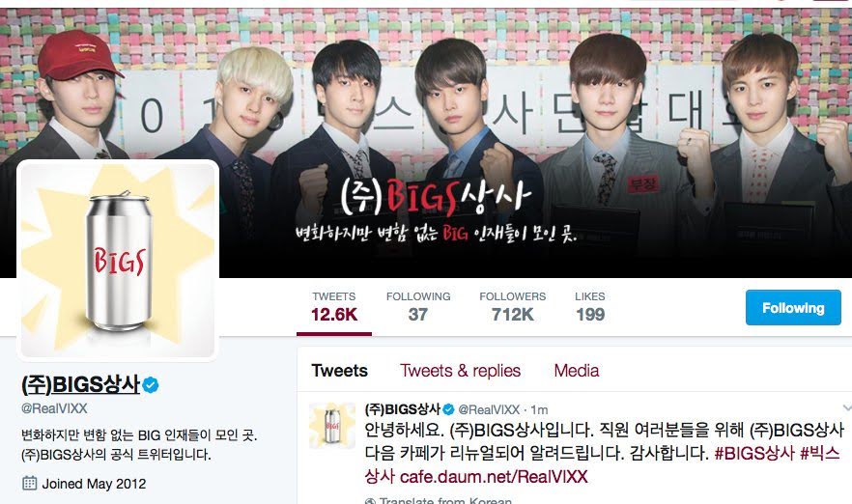Switch to the Tweets & replies tab
Screen dimensions: 852x504
pyautogui.click(x=460, y=371)
